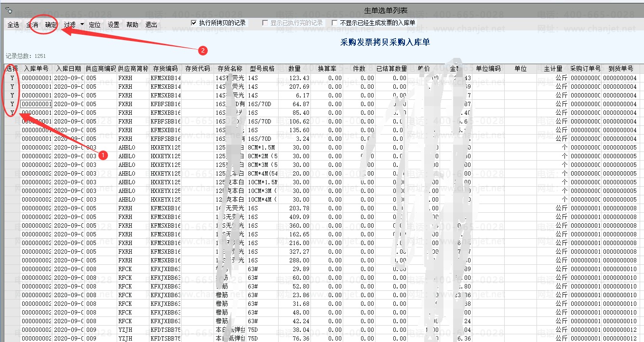Viewport: 644px width, 342px height.
Task: Deselect the Y mark for quantity 123.43 row
Action: [x=12, y=78]
